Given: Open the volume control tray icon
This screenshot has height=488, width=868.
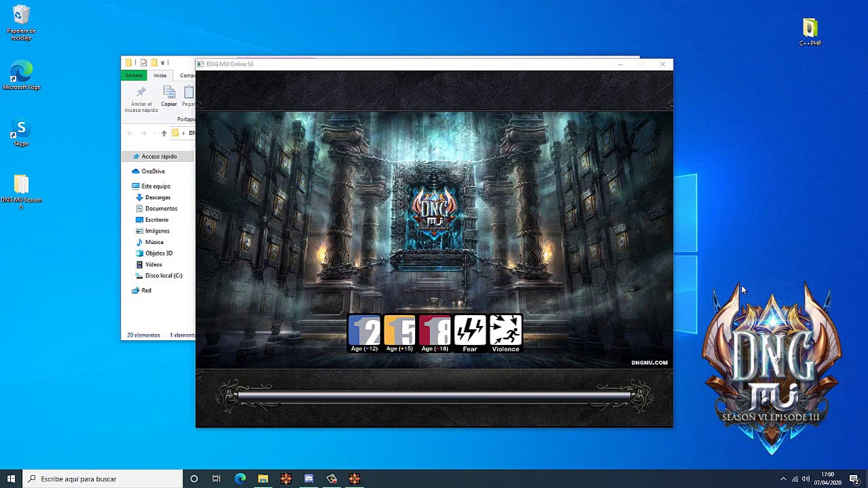Looking at the screenshot, I should [806, 479].
